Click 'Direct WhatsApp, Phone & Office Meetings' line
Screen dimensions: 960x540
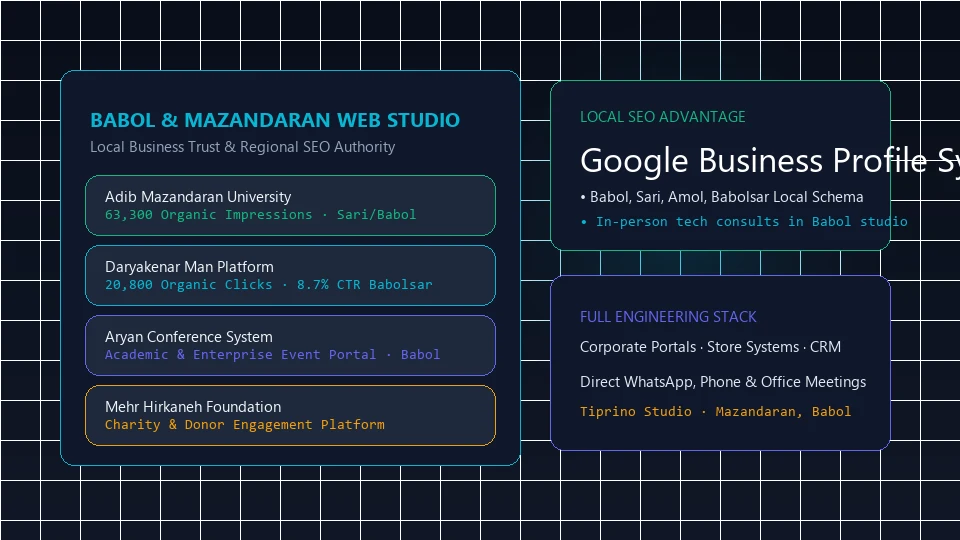point(723,382)
